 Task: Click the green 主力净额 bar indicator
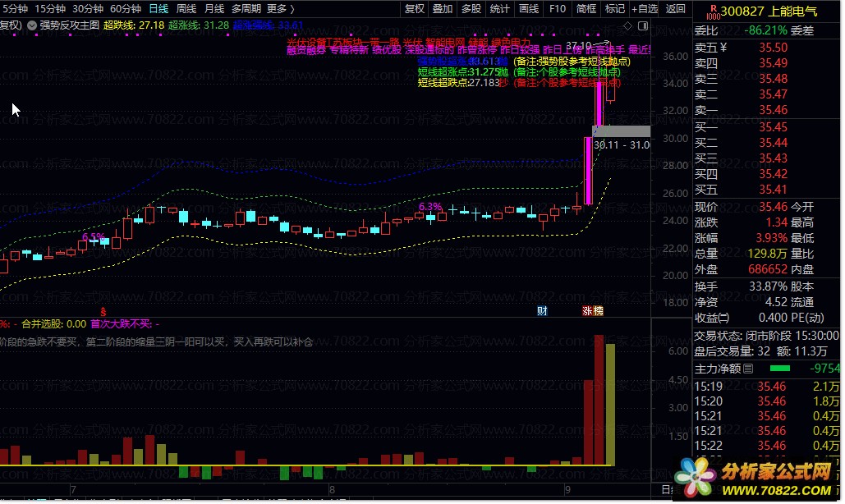click(x=780, y=369)
